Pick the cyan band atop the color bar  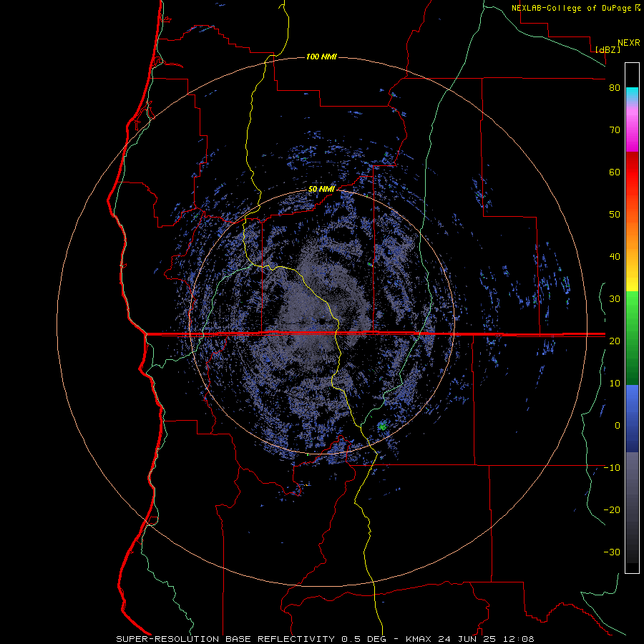point(632,93)
